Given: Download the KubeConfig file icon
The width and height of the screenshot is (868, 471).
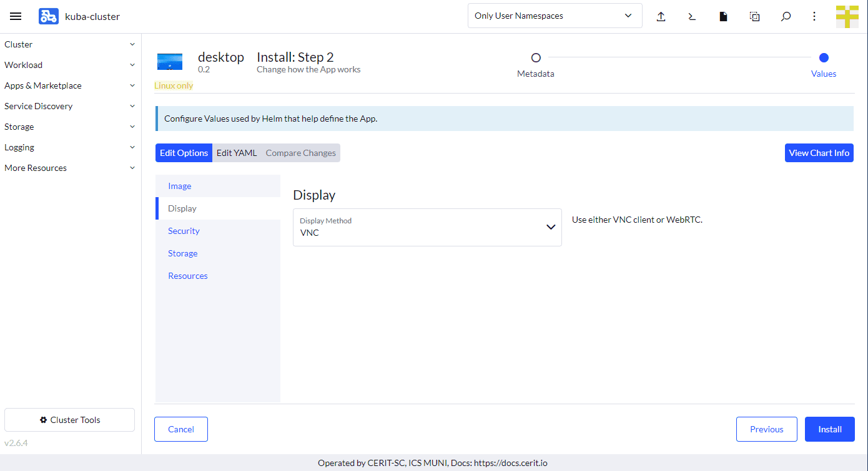Looking at the screenshot, I should (723, 16).
